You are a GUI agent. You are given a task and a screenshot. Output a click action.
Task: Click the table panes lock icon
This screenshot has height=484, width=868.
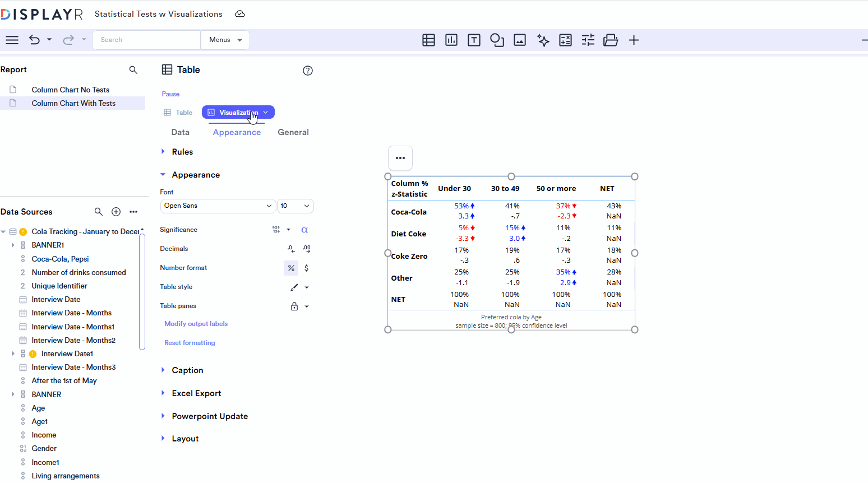point(294,306)
